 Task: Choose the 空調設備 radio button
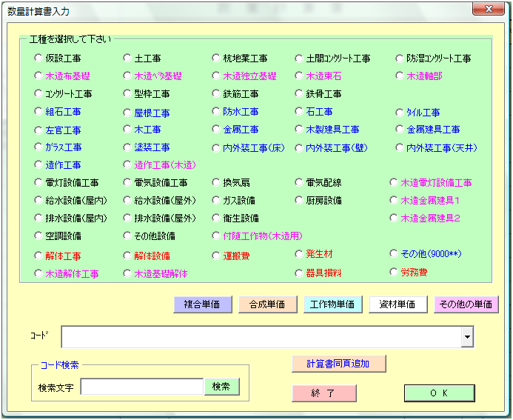(x=38, y=236)
